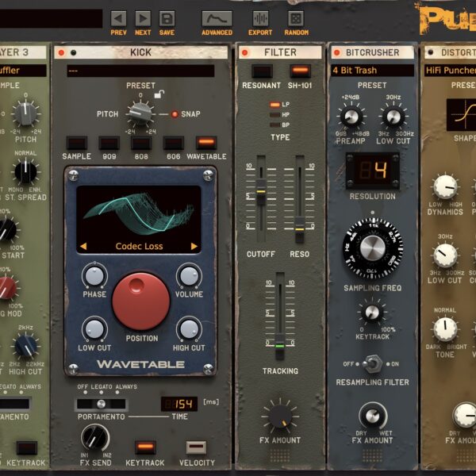The width and height of the screenshot is (476, 476).
Task: Click the Layer 3 ST. SPREAD knob
Action: (26, 172)
